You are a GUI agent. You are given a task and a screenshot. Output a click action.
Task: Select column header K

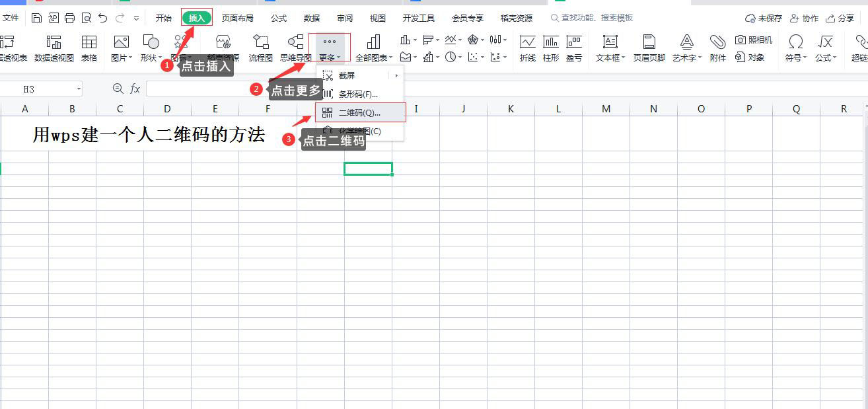(x=511, y=109)
